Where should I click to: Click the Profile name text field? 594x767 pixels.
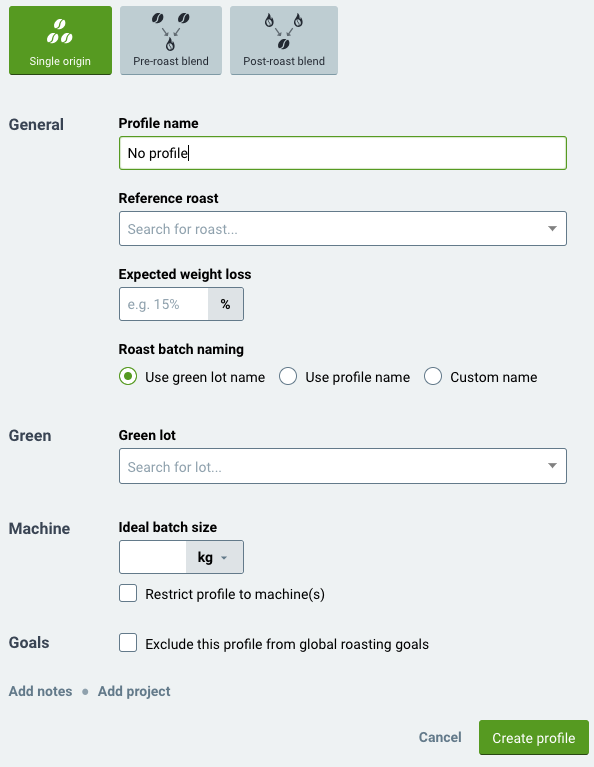(x=343, y=153)
